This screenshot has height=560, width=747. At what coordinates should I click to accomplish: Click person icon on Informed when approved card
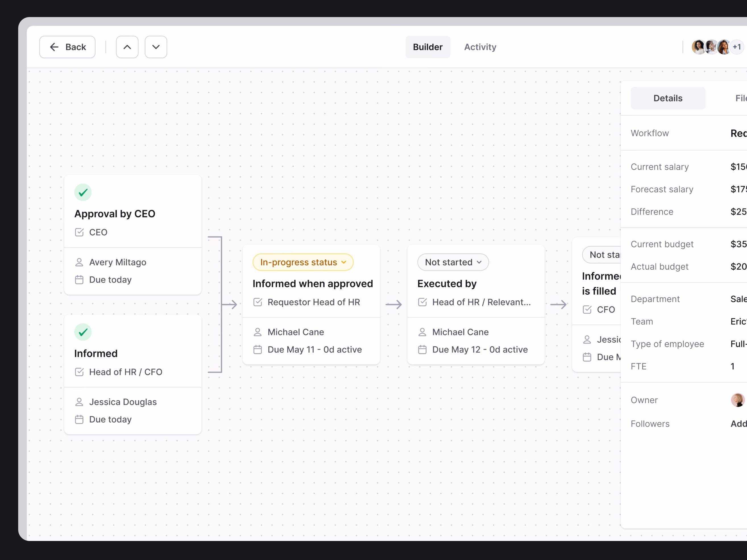click(x=258, y=332)
